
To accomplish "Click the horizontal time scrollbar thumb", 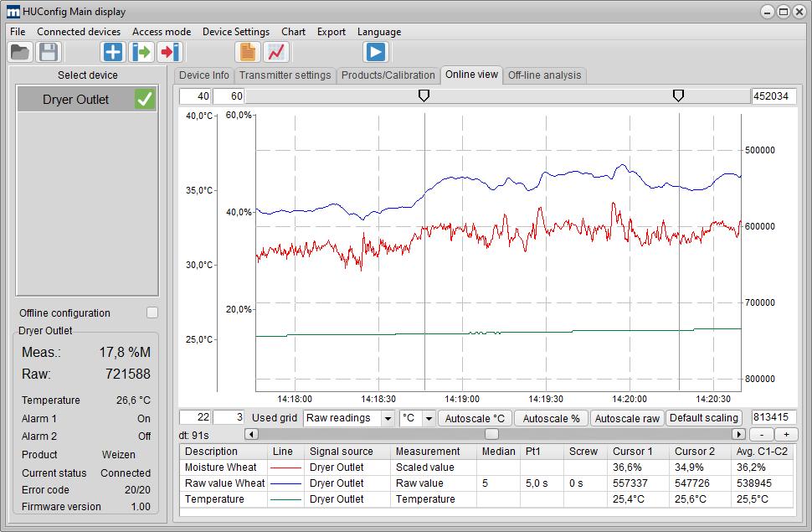I will coord(491,434).
